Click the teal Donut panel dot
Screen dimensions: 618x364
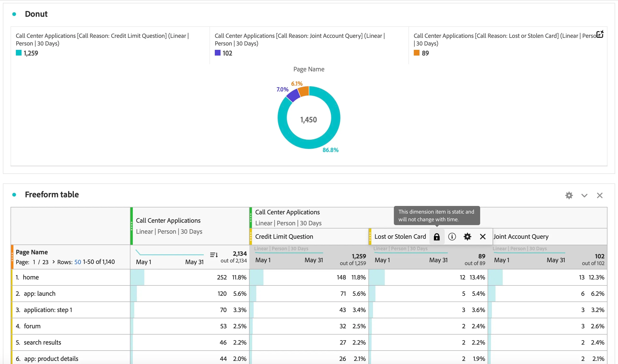click(14, 14)
